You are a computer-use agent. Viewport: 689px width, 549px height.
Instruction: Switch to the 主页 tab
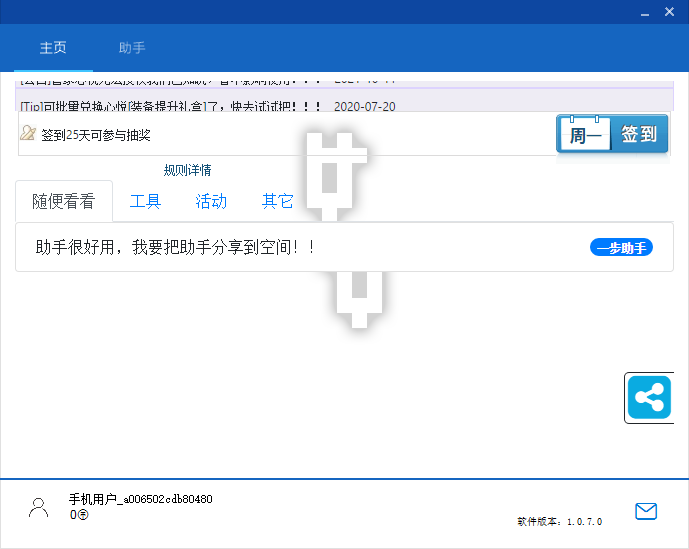click(x=53, y=47)
